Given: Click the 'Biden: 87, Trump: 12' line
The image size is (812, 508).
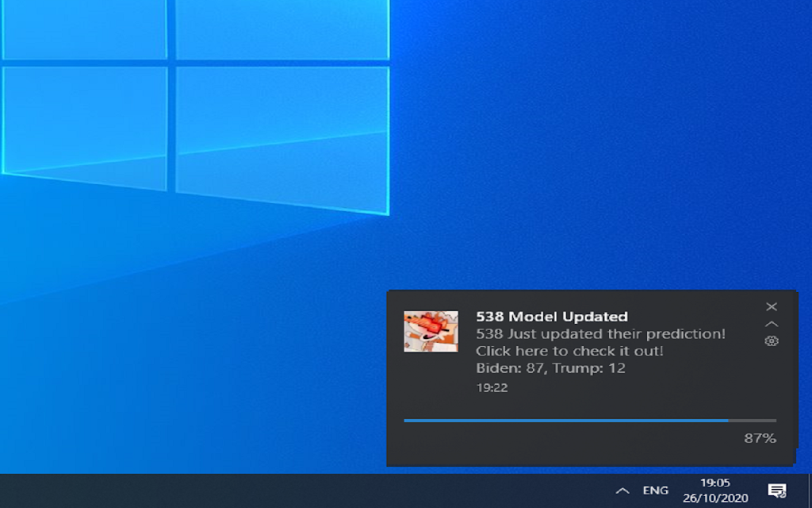Looking at the screenshot, I should pos(550,368).
